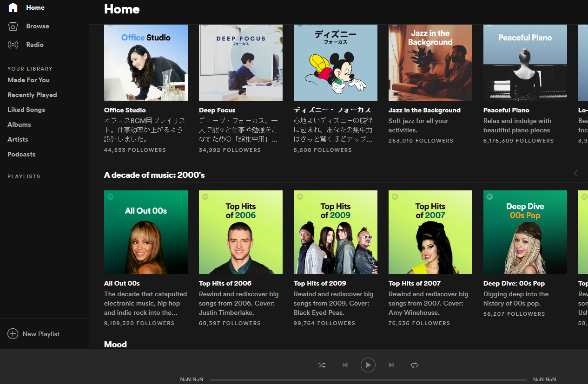This screenshot has width=588, height=384.
Task: Click the Mood section heading
Action: coord(115,344)
